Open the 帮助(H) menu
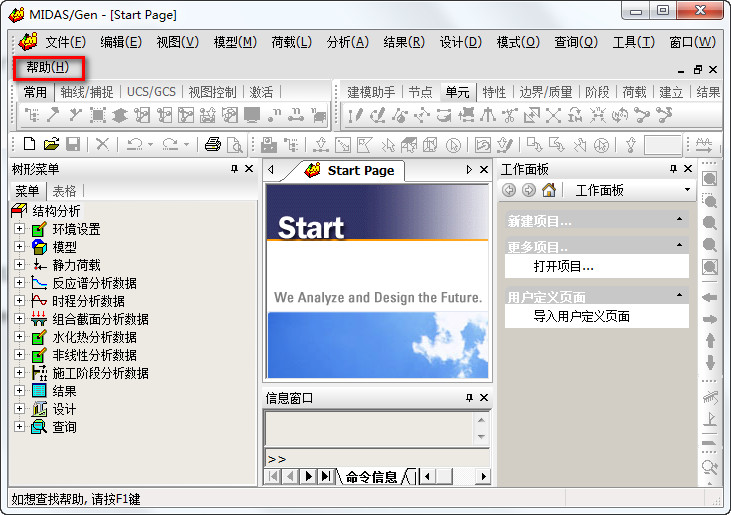This screenshot has height=515, width=731. tap(48, 68)
